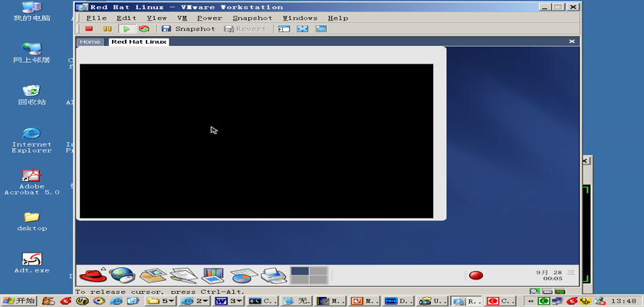644x307 pixels.
Task: Launch the web browser globe icon in panel
Action: 121,275
